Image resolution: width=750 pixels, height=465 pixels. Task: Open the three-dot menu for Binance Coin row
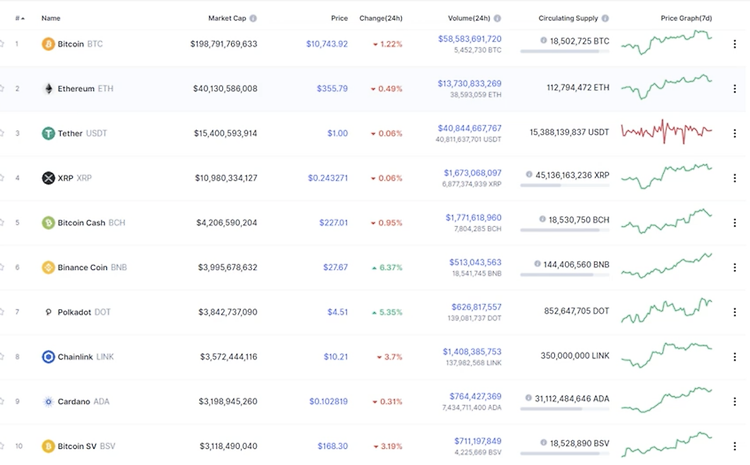(735, 267)
